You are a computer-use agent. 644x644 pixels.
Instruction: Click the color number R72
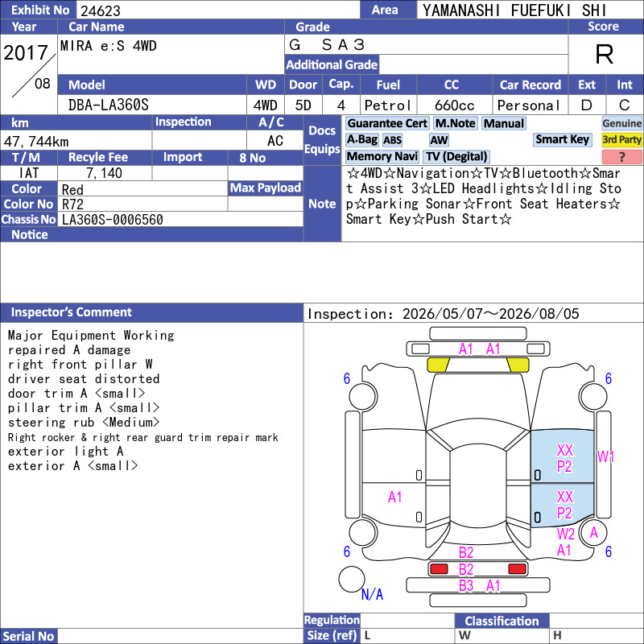tap(72, 204)
